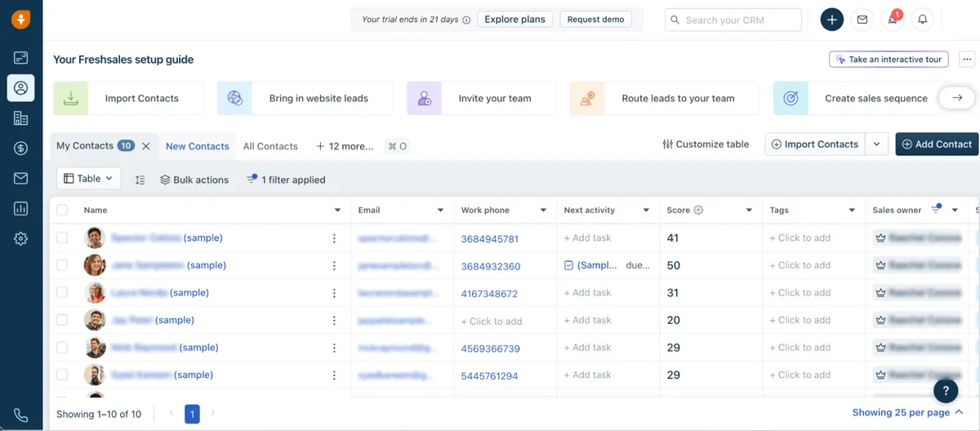
Task: Open the Deals dollar icon in the sidebar
Action: click(21, 149)
